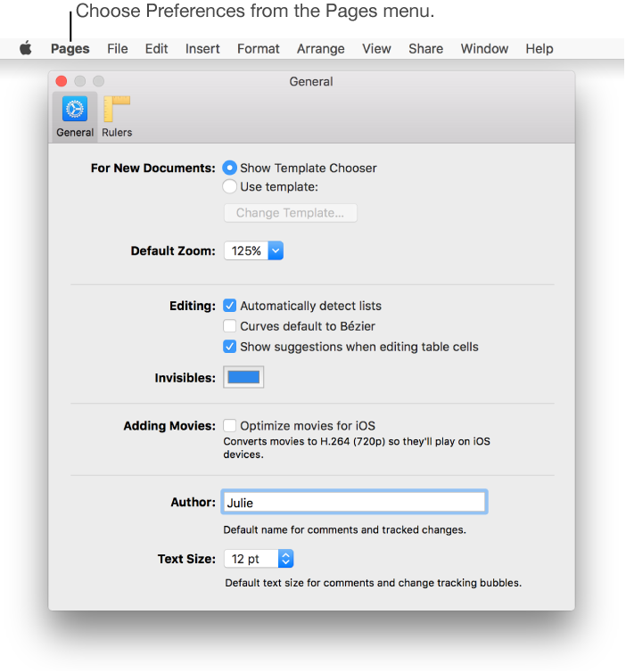626x672 pixels.
Task: Open the Format menu
Action: point(258,49)
